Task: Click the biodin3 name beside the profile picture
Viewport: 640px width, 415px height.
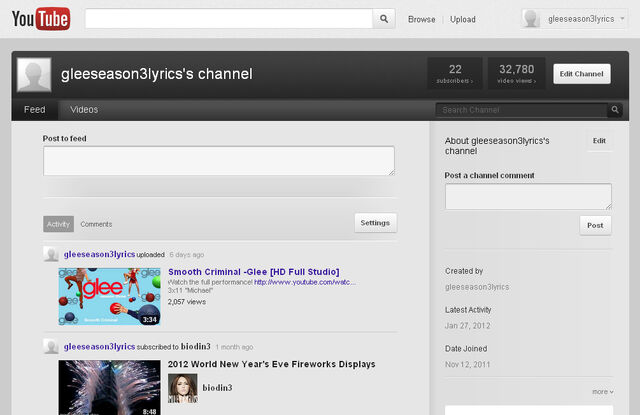Action: coord(217,388)
